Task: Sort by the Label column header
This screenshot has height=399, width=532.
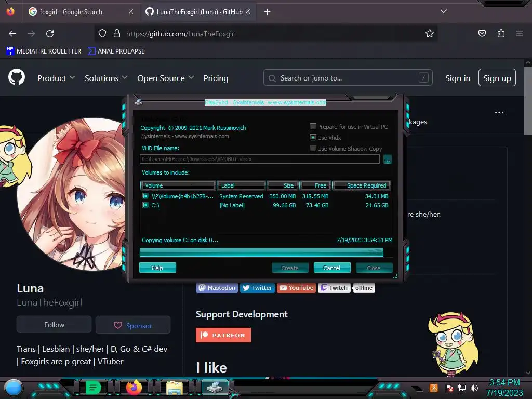Action: click(x=241, y=185)
